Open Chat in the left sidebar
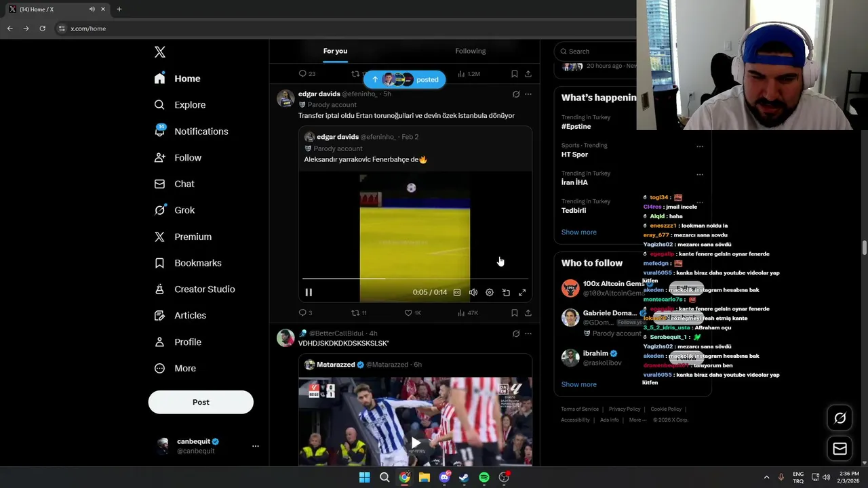The width and height of the screenshot is (868, 488). tap(174, 184)
